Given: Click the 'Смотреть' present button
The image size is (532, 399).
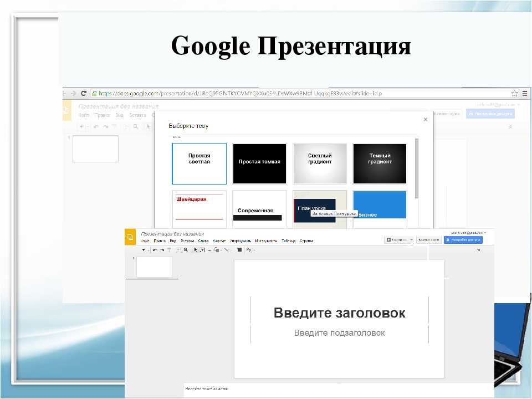Looking at the screenshot, I should point(397,240).
